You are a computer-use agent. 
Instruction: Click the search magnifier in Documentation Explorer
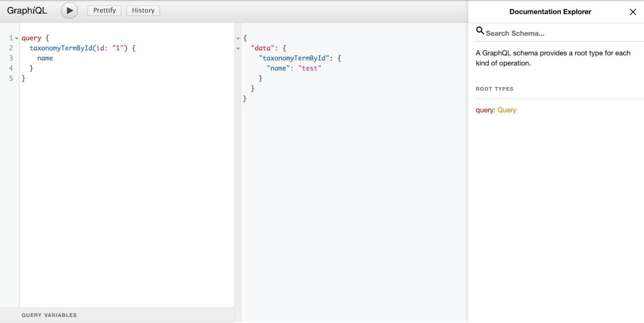pos(480,31)
